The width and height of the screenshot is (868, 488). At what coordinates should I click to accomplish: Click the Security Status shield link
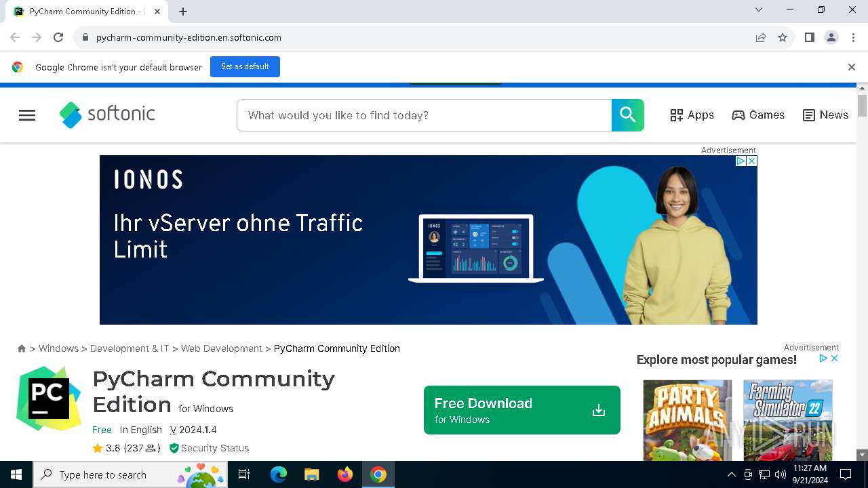tap(209, 448)
